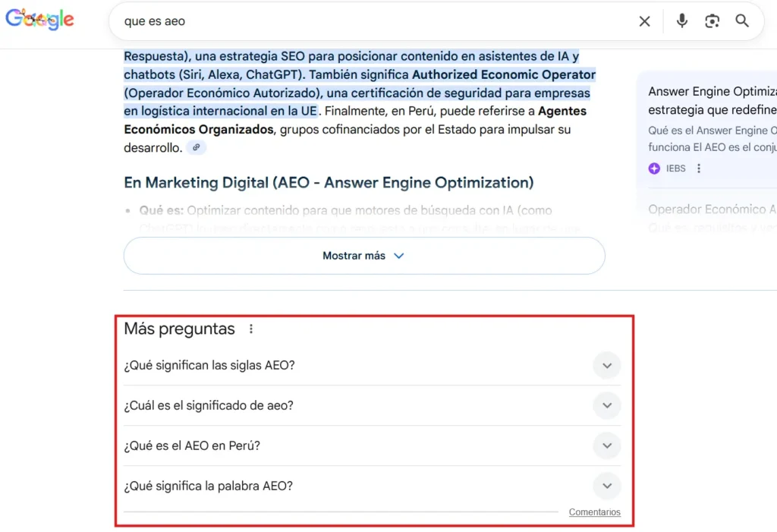The image size is (777, 532).
Task: Click the IEBS source icon
Action: coord(654,168)
